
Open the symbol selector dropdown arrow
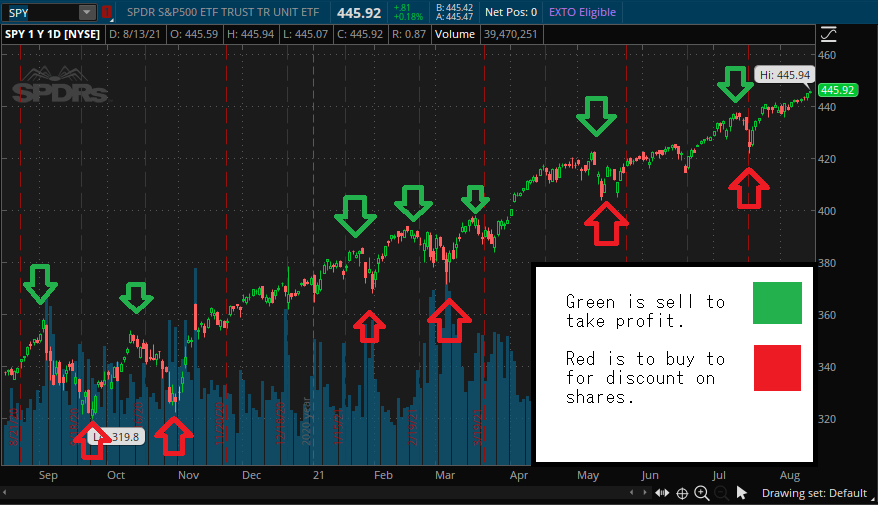[87, 12]
